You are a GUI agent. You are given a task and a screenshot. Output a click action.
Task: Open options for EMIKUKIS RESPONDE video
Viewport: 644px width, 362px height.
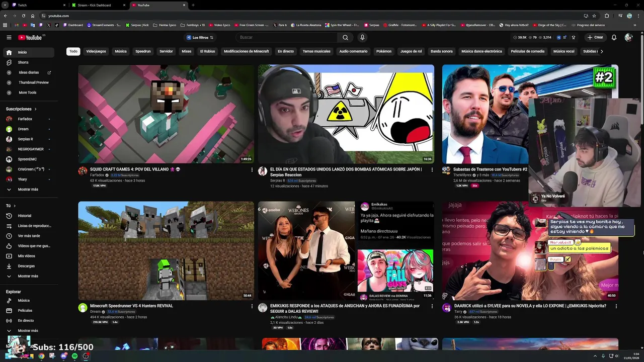pyautogui.click(x=432, y=306)
